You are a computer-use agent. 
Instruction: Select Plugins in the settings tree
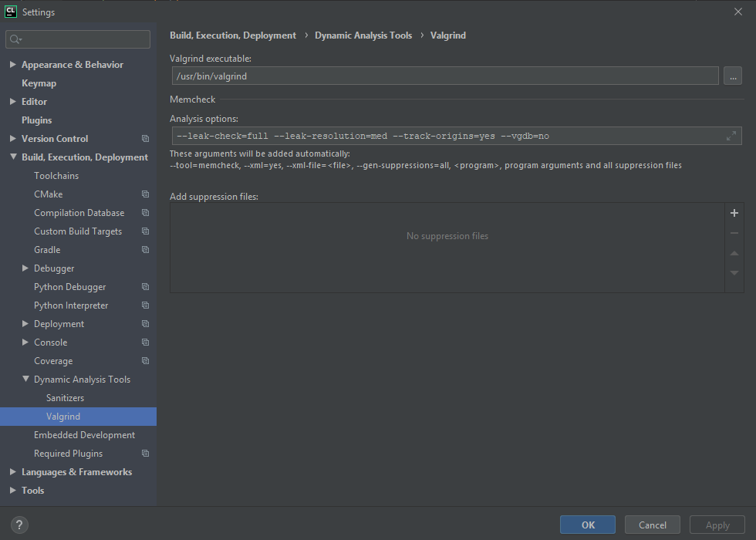click(x=37, y=120)
